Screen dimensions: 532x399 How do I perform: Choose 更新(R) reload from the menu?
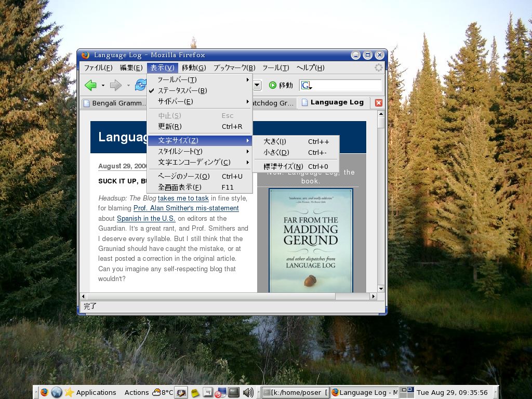point(200,127)
